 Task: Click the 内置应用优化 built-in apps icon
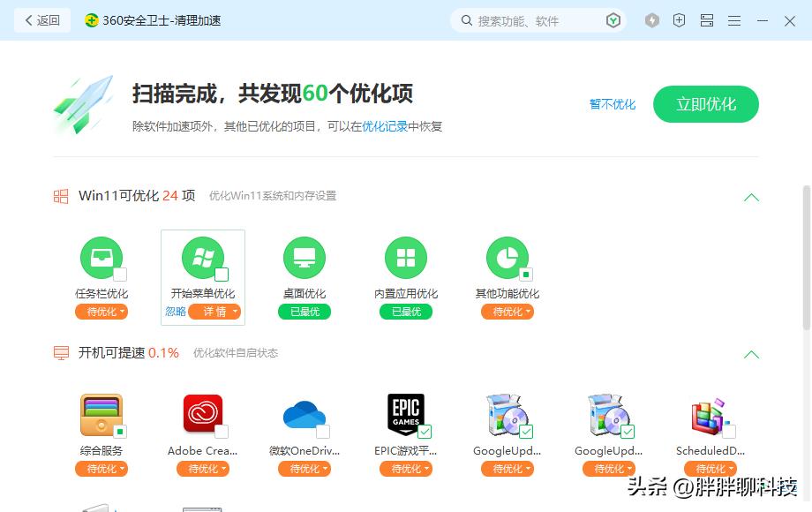click(x=405, y=257)
